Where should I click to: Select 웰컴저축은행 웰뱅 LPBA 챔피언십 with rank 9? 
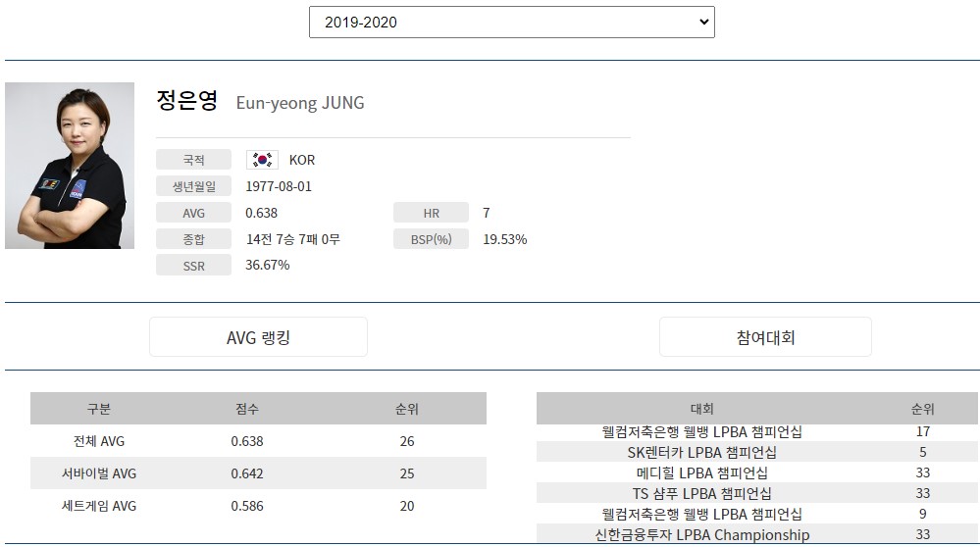tap(757, 514)
